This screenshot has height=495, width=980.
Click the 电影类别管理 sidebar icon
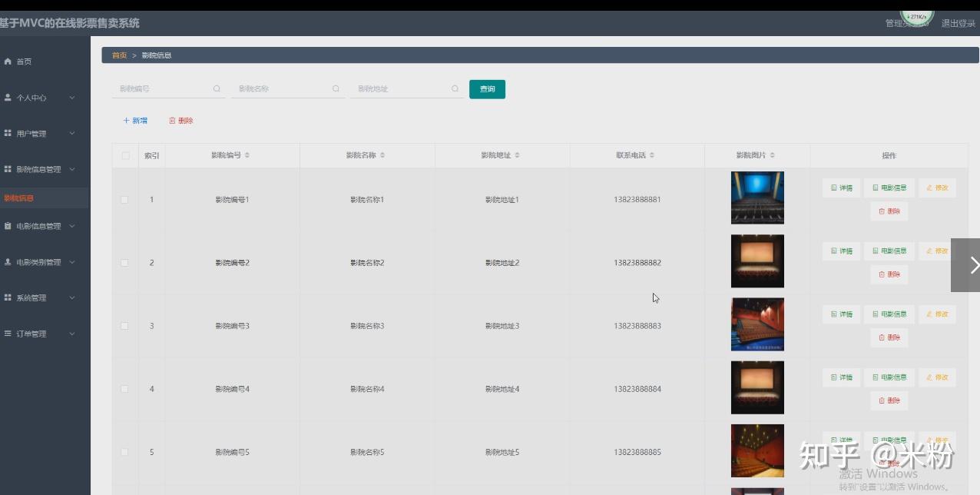[8, 262]
